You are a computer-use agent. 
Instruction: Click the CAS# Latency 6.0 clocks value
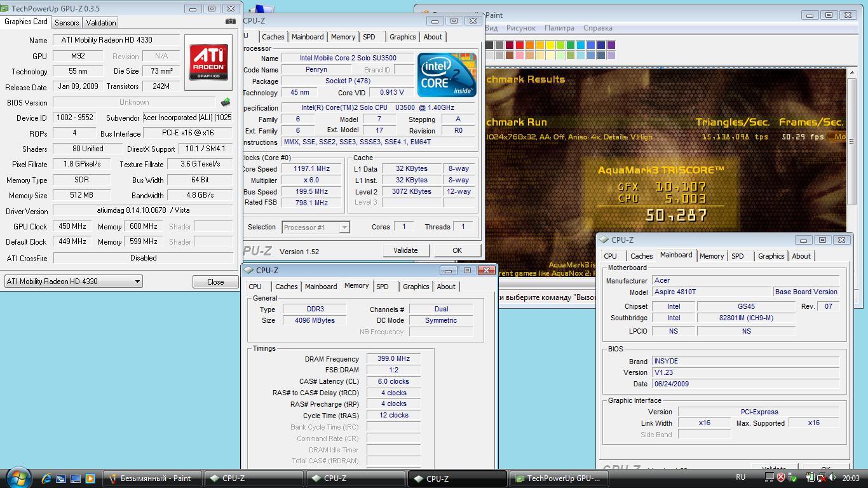pos(393,382)
